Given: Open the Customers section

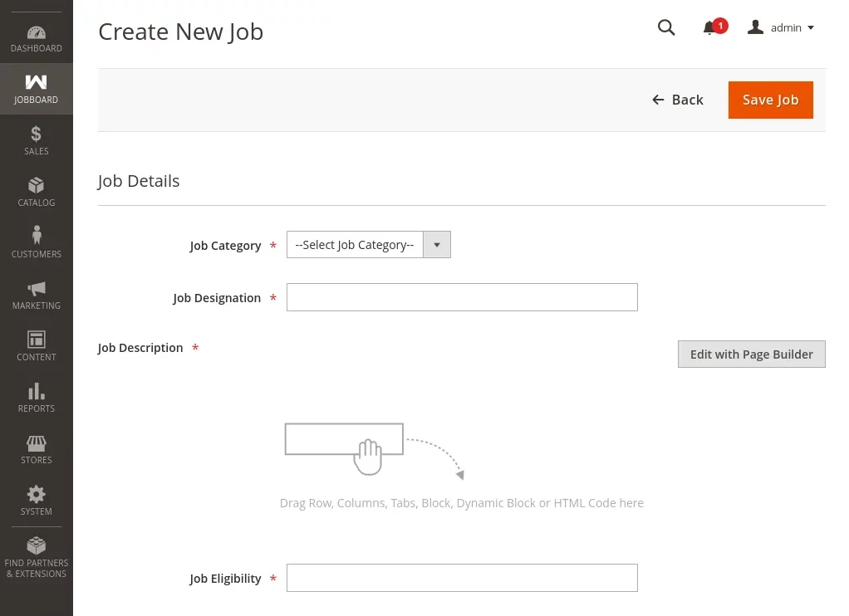Looking at the screenshot, I should [x=36, y=242].
